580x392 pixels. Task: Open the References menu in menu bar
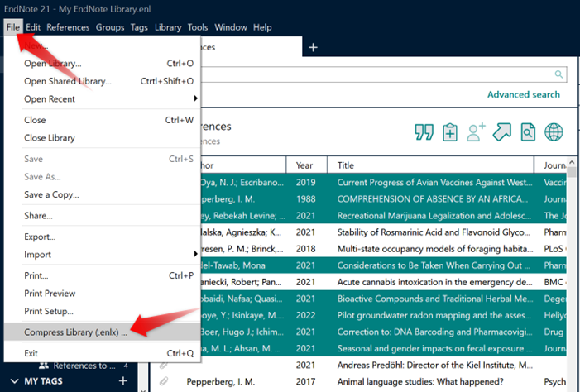(68, 27)
